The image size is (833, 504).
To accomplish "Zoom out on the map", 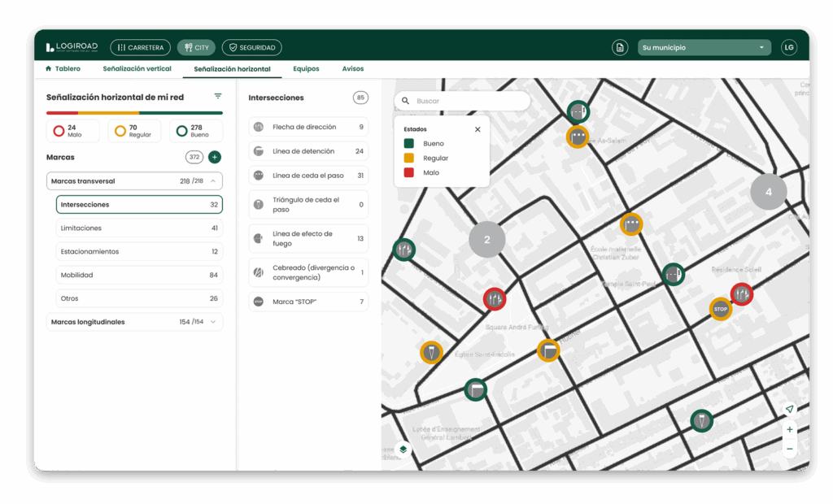I will click(789, 448).
